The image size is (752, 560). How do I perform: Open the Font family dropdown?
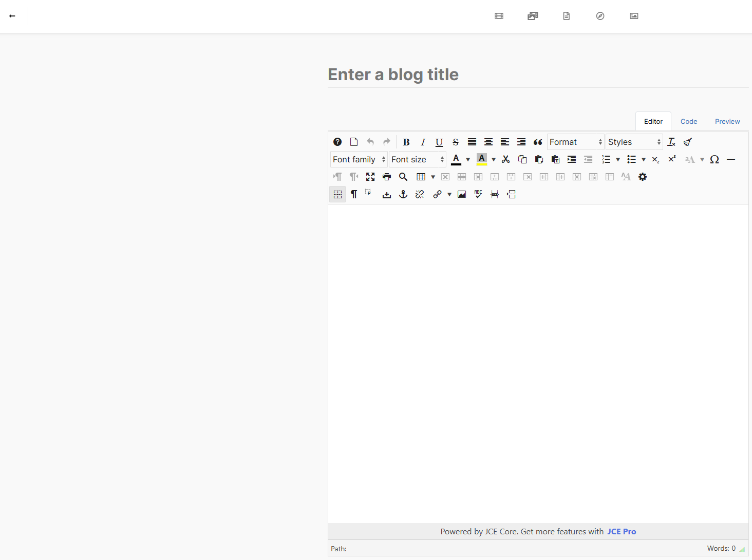(359, 160)
